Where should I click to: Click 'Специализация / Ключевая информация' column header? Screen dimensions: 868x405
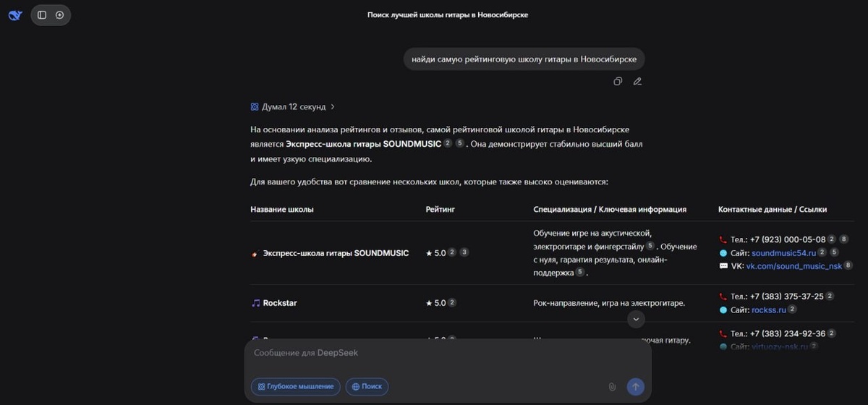coord(610,209)
